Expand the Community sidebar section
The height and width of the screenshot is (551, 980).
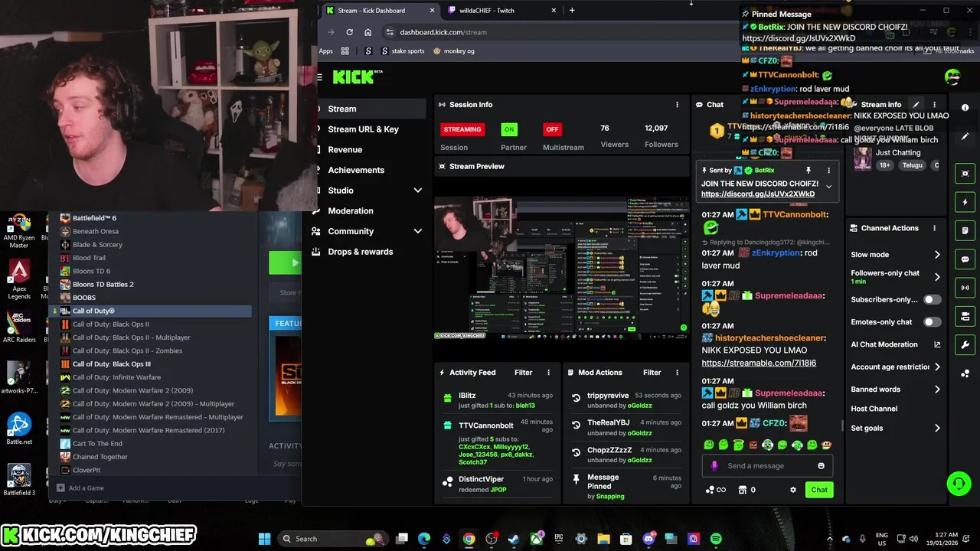click(418, 231)
